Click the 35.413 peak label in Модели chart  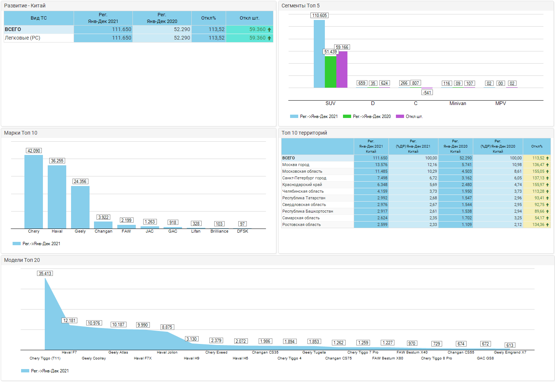[x=45, y=274]
